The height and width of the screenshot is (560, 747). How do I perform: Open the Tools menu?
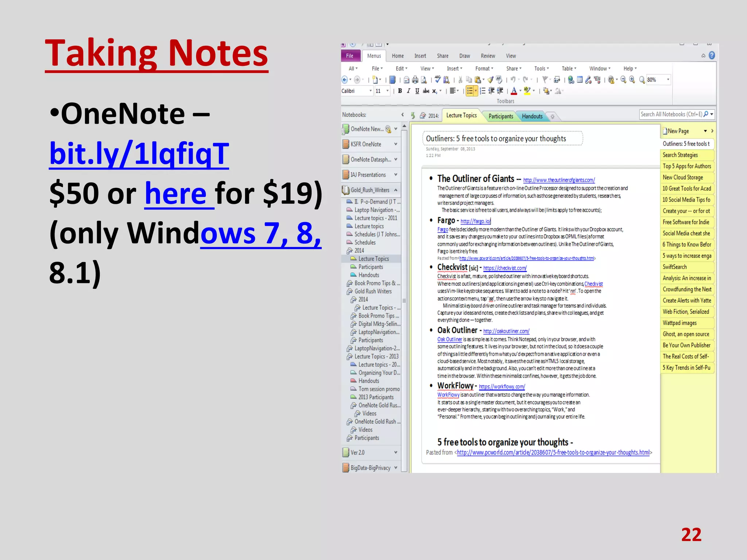pyautogui.click(x=541, y=69)
